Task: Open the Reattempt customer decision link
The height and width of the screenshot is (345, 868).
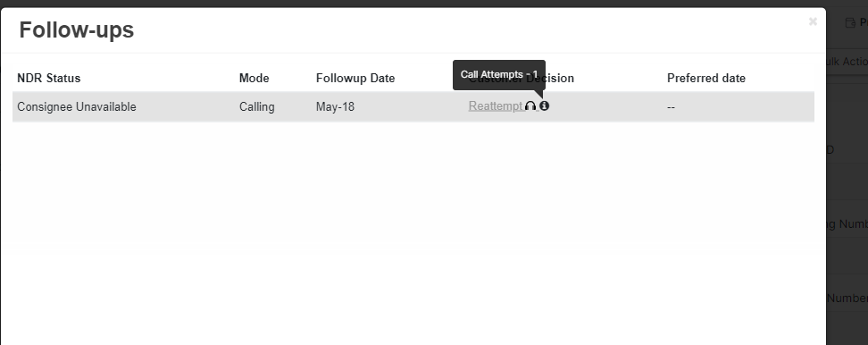Action: (x=496, y=105)
